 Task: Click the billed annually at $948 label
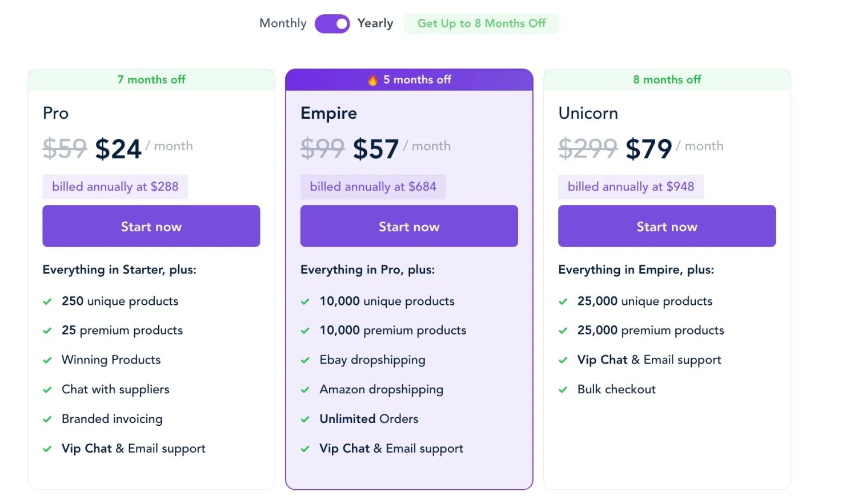[x=630, y=187]
